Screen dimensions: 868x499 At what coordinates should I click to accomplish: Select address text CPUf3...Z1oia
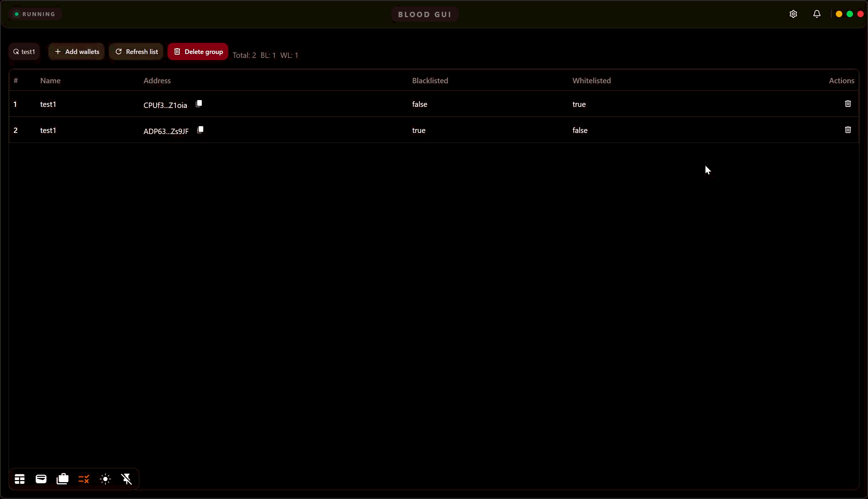point(165,105)
